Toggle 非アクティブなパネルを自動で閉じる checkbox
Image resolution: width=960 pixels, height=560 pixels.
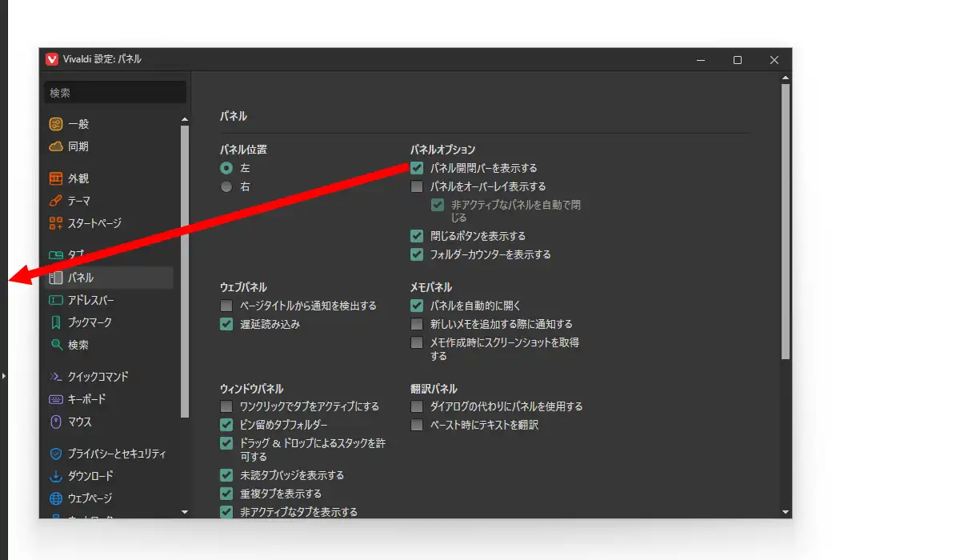[438, 205]
